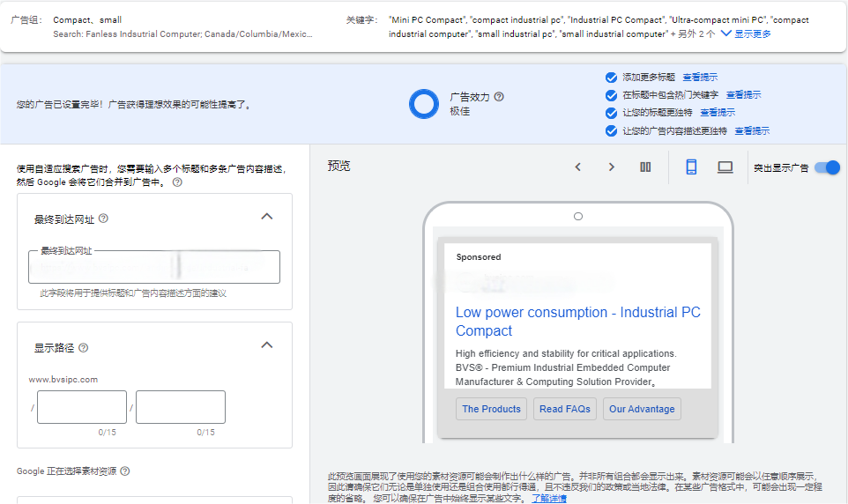This screenshot has height=504, width=848.
Task: Collapse the 显示路径 section
Action: click(x=267, y=345)
